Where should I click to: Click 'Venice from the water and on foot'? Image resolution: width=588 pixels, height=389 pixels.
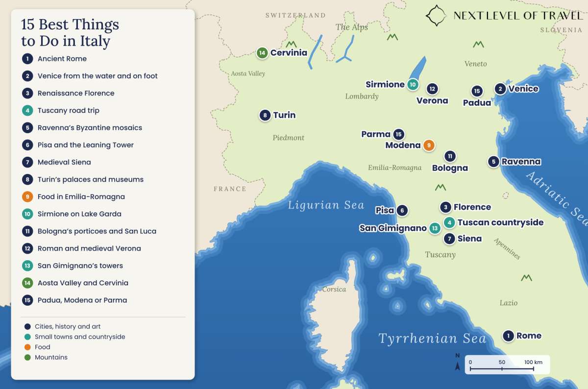(98, 76)
